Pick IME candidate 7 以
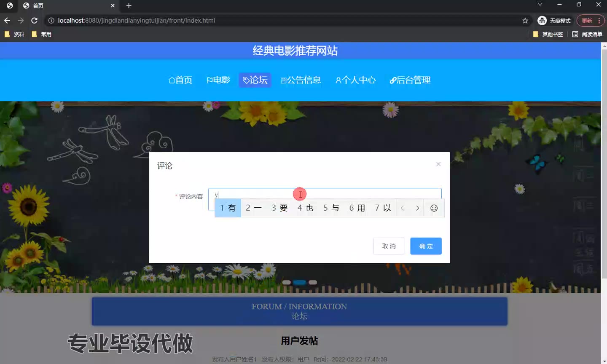The width and height of the screenshot is (607, 364). click(x=383, y=208)
